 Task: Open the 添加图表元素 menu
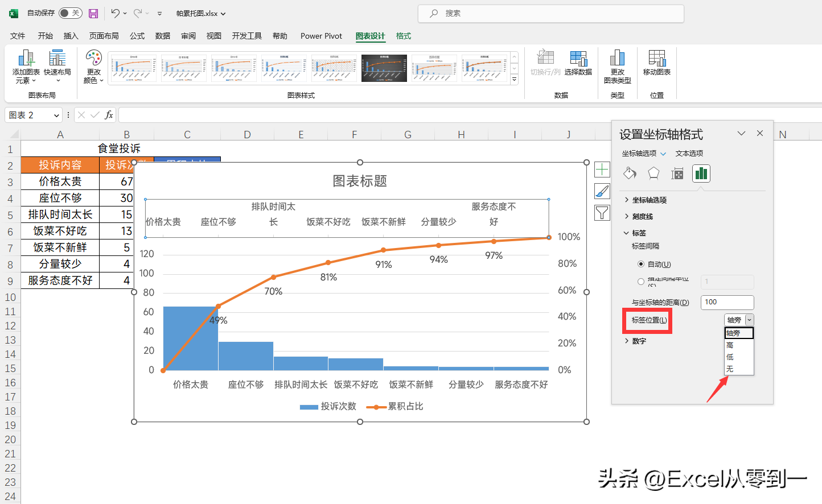click(26, 67)
